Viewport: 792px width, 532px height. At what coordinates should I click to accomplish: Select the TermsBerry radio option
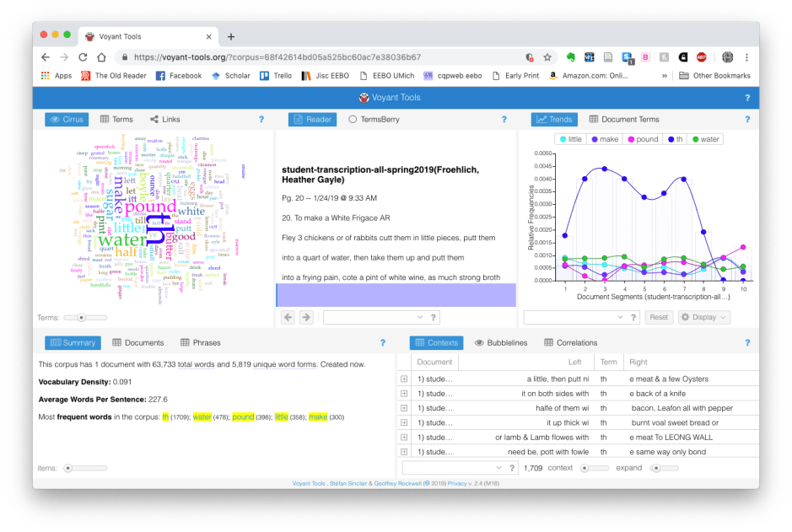(x=353, y=120)
